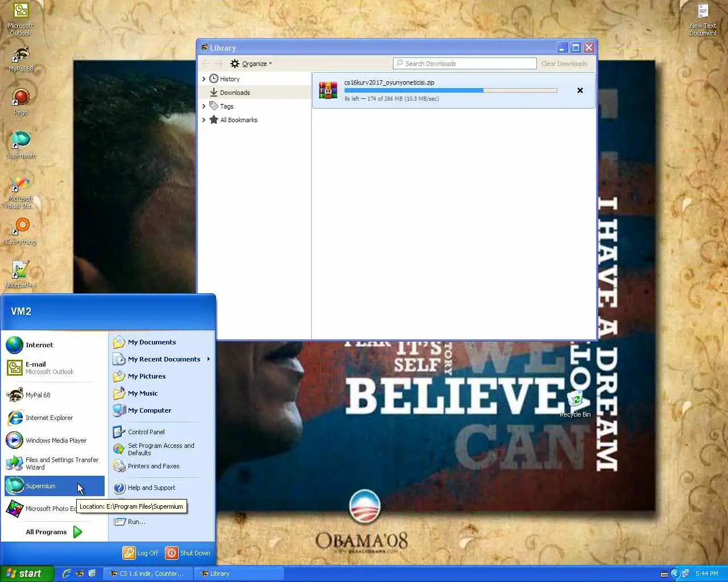Image resolution: width=728 pixels, height=582 pixels.
Task: Open Everything desktop shortcut
Action: 20,231
